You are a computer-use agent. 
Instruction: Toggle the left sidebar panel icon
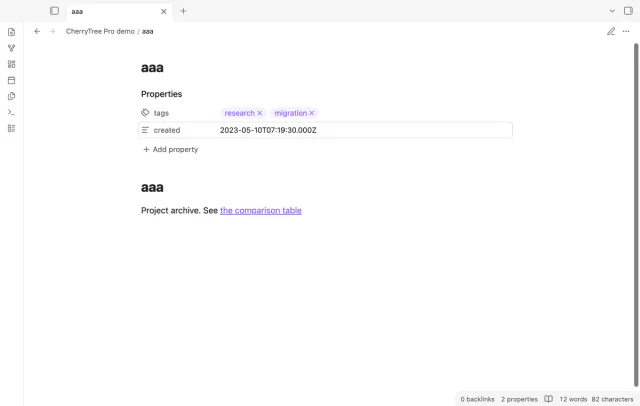coord(54,11)
